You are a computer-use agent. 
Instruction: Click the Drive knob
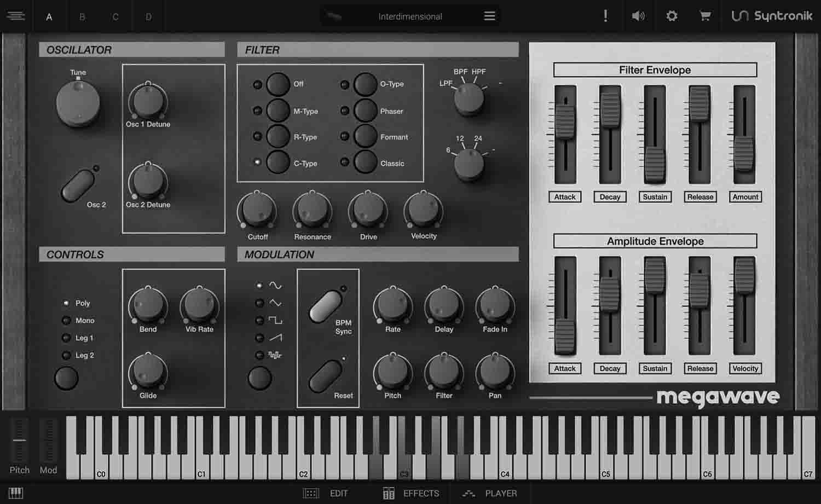pyautogui.click(x=368, y=211)
